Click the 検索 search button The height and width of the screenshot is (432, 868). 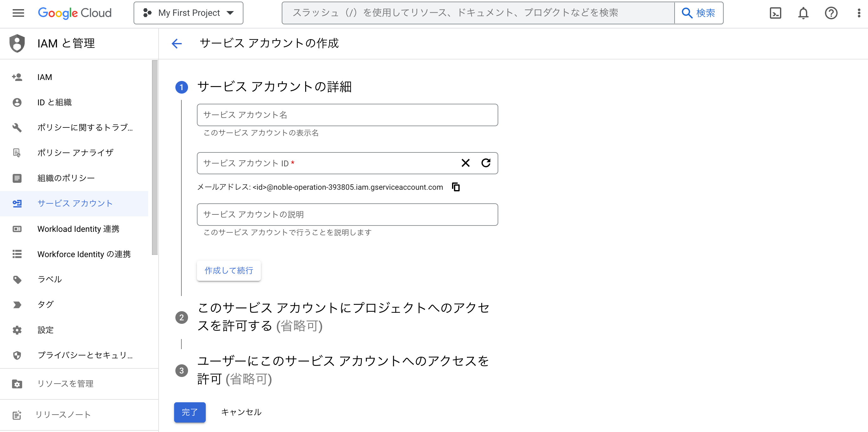(x=699, y=13)
